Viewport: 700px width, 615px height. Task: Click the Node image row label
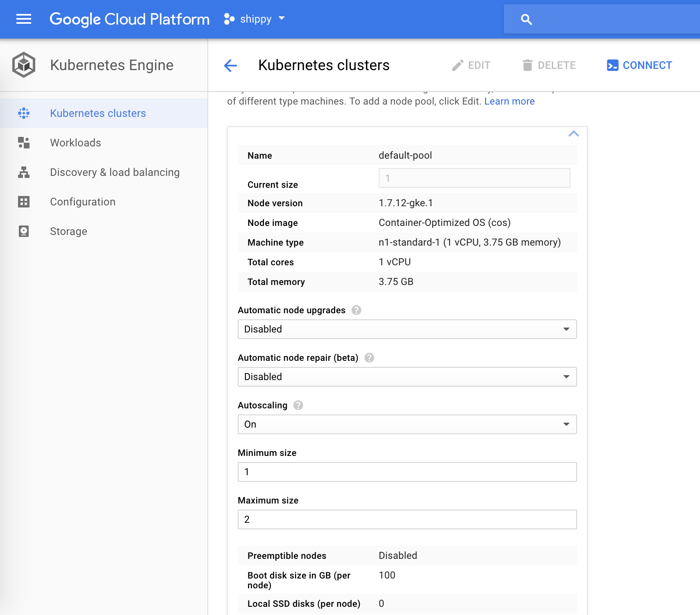[273, 223]
